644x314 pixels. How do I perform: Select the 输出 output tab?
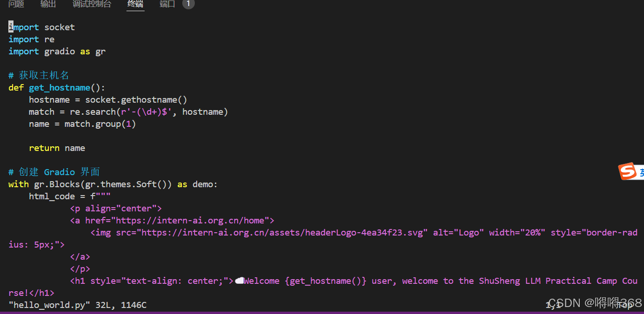click(48, 4)
